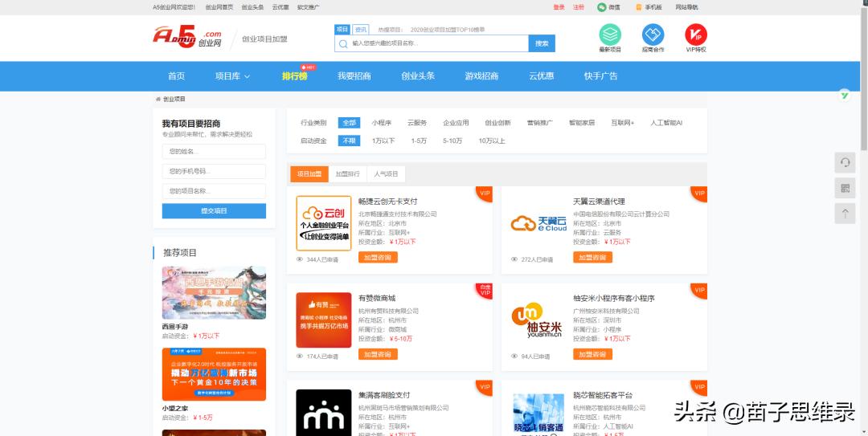This screenshot has height=436, width=868.
Task: Select 不限 startup capital filter
Action: (350, 141)
